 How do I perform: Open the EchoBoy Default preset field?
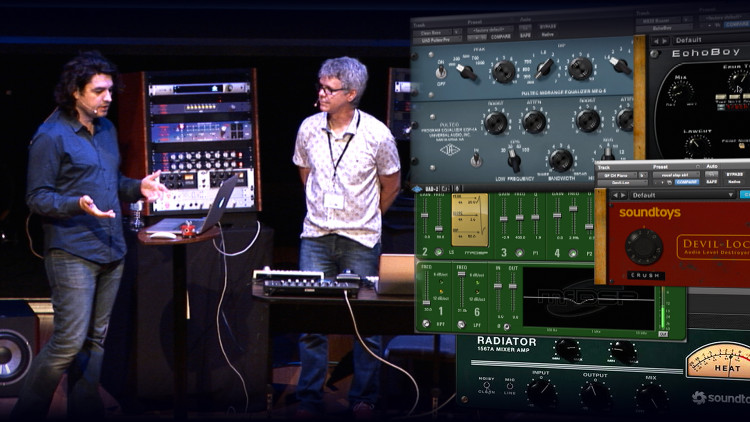[x=710, y=40]
